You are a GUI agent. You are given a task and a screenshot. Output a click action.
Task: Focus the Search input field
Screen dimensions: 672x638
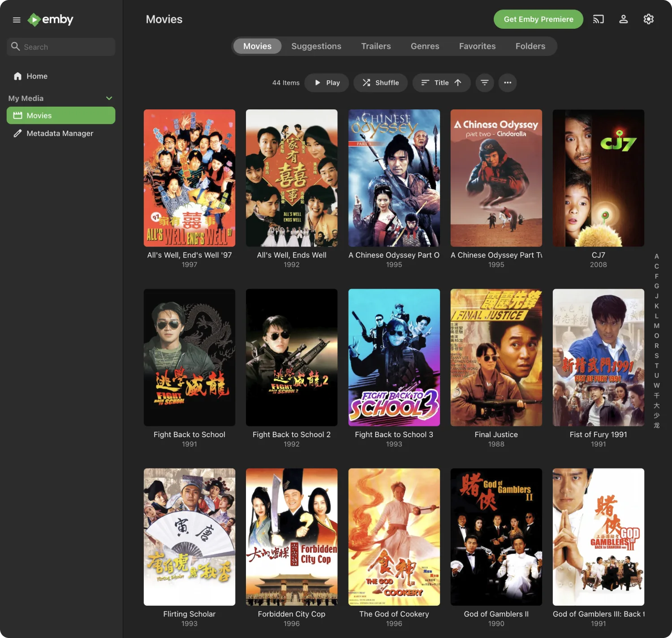point(61,47)
